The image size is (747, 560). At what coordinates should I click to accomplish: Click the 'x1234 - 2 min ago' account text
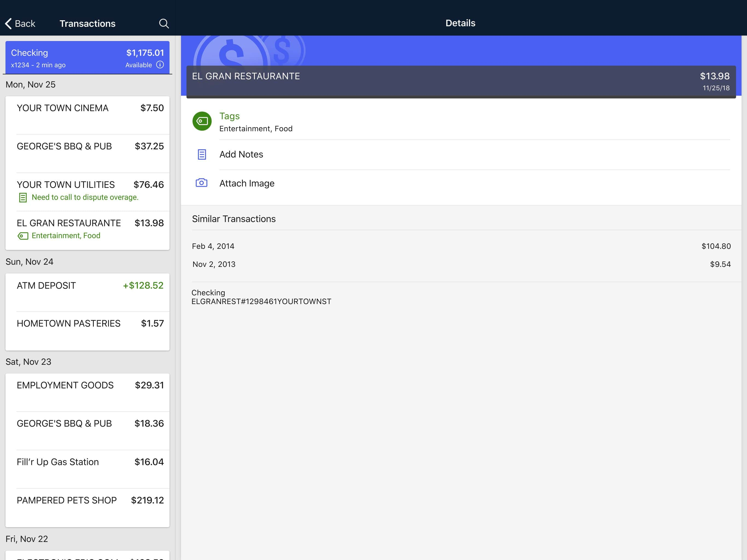(x=38, y=65)
